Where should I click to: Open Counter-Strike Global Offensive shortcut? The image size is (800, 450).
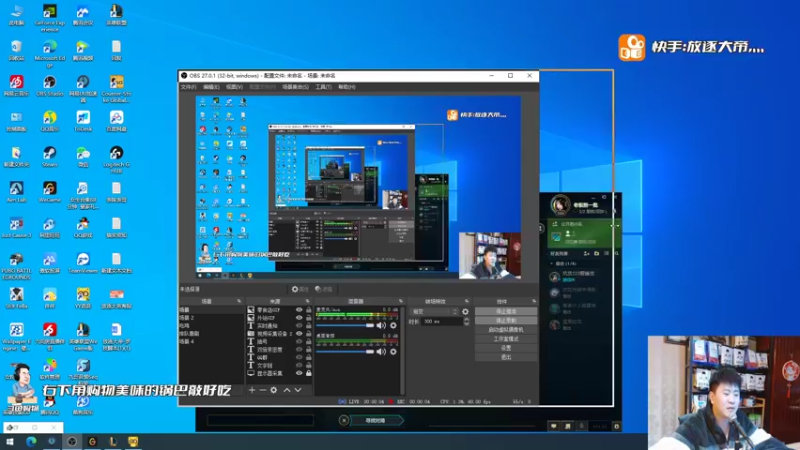[x=116, y=89]
